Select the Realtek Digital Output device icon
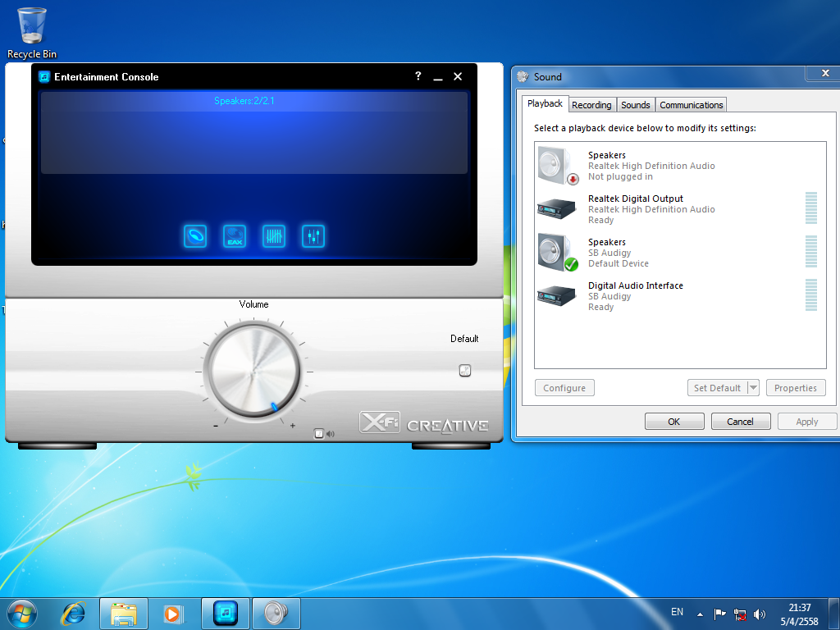This screenshot has width=840, height=630. pyautogui.click(x=557, y=209)
